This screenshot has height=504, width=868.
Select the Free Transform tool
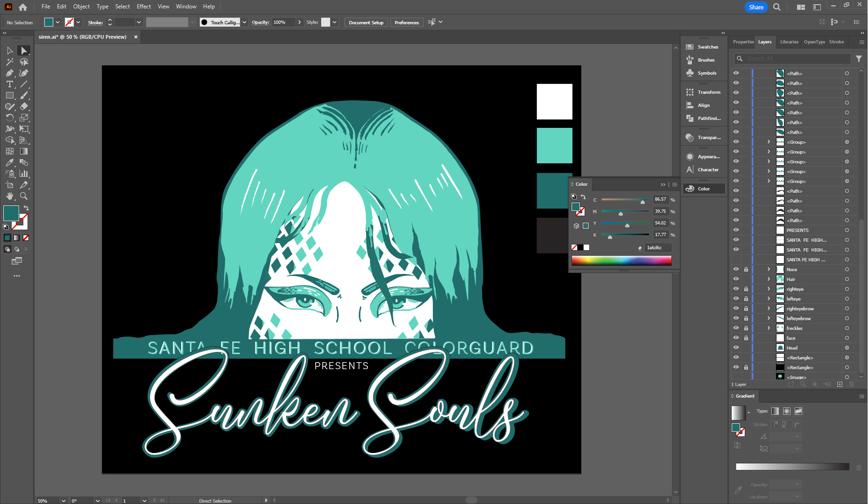(x=24, y=129)
